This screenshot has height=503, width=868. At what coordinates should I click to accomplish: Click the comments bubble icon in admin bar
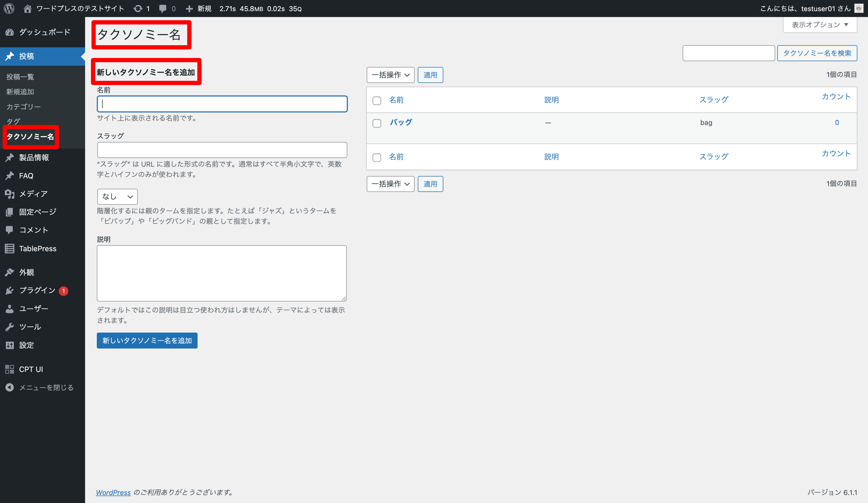[162, 8]
